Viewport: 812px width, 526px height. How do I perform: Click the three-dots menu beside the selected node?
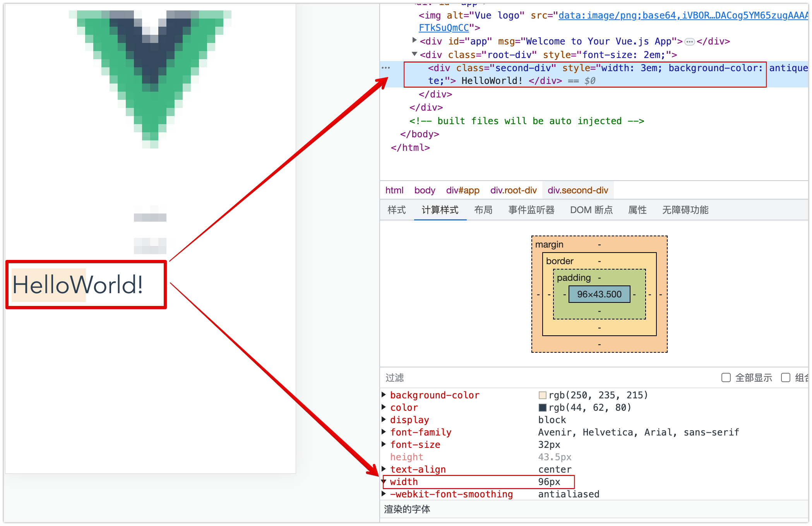click(386, 68)
